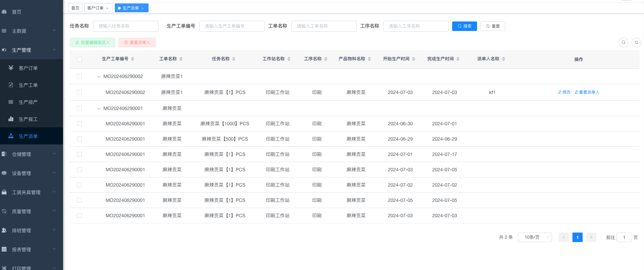The image size is (644, 270).
Task: Toggle search area with round magnifier icon
Action: coord(624,43)
